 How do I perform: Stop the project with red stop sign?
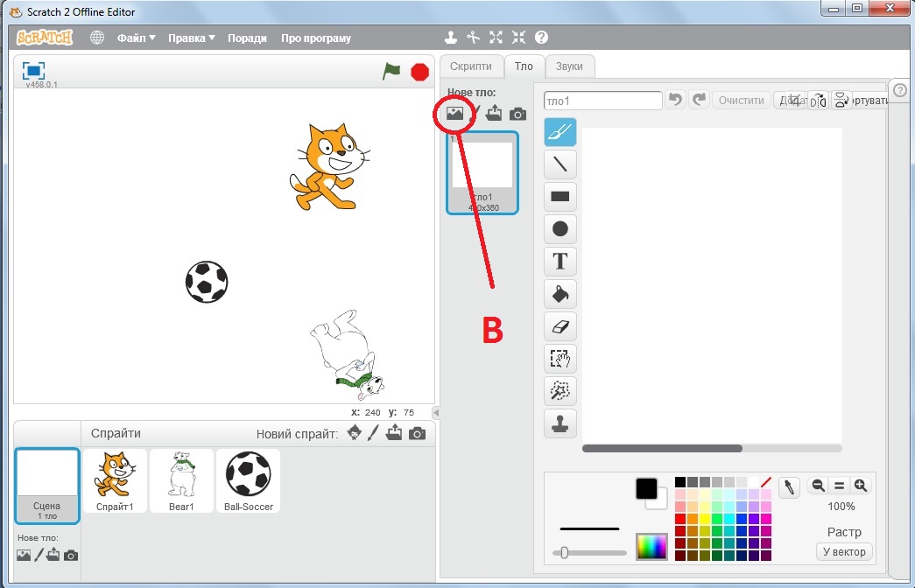(419, 73)
